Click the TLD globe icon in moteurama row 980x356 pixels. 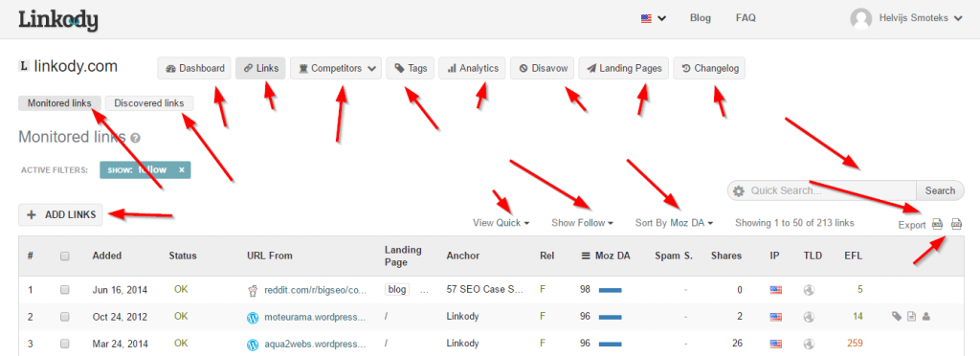(810, 317)
